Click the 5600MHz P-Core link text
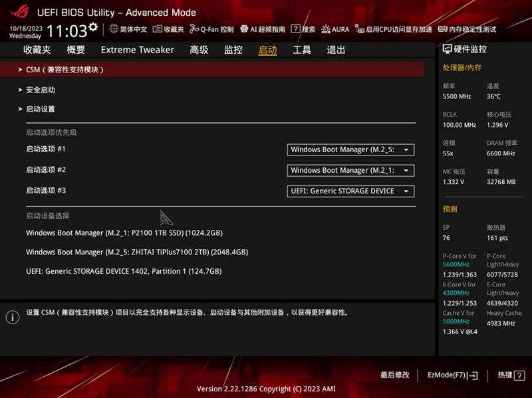This screenshot has width=532, height=398. coord(456,264)
